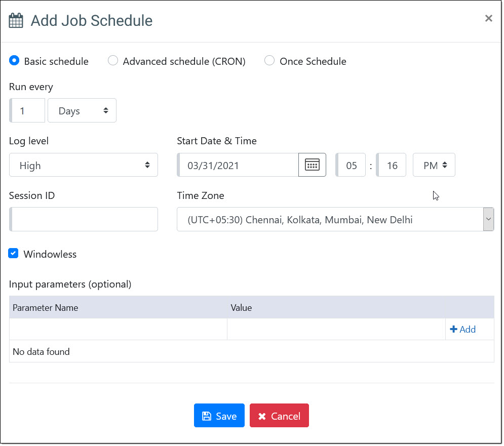504x446 pixels.
Task: Toggle the Windowless checkbox
Action: (13, 254)
